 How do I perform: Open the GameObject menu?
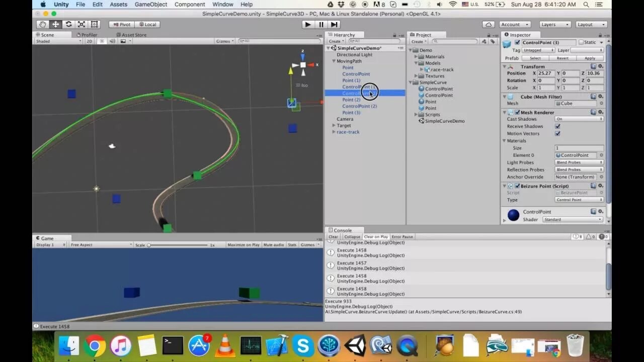pyautogui.click(x=151, y=5)
